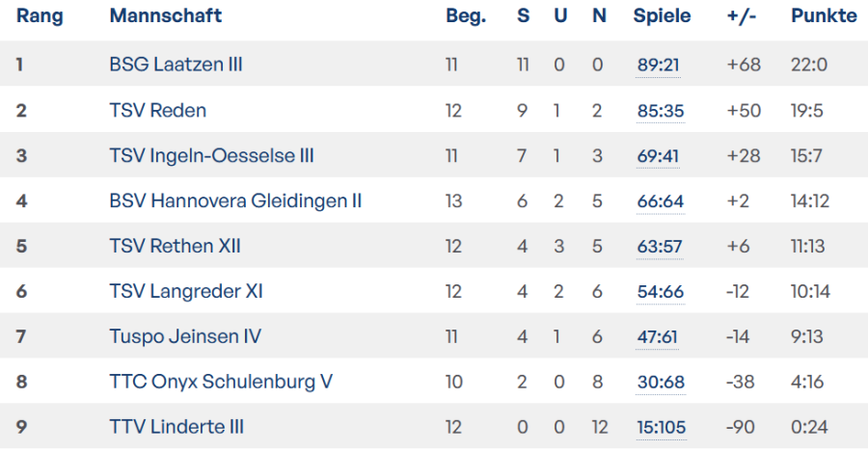Select the Tuspo Jeinsen IV team
The width and height of the screenshot is (868, 451).
click(x=185, y=337)
